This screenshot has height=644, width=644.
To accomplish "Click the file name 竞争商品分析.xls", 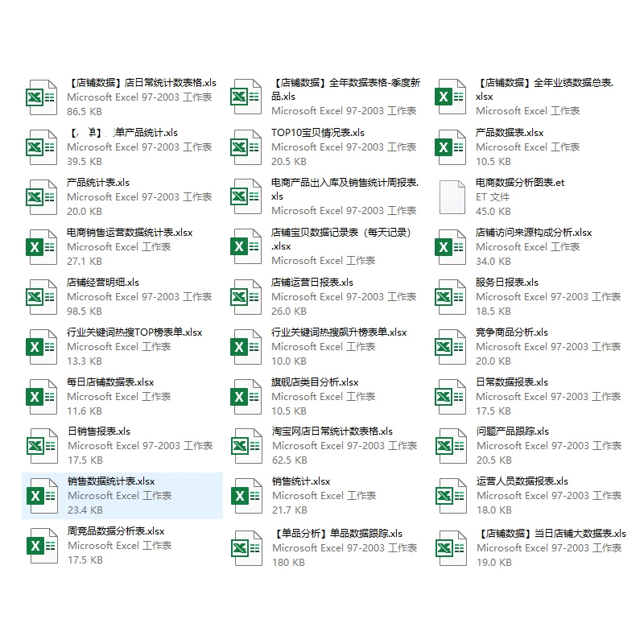I will (512, 332).
